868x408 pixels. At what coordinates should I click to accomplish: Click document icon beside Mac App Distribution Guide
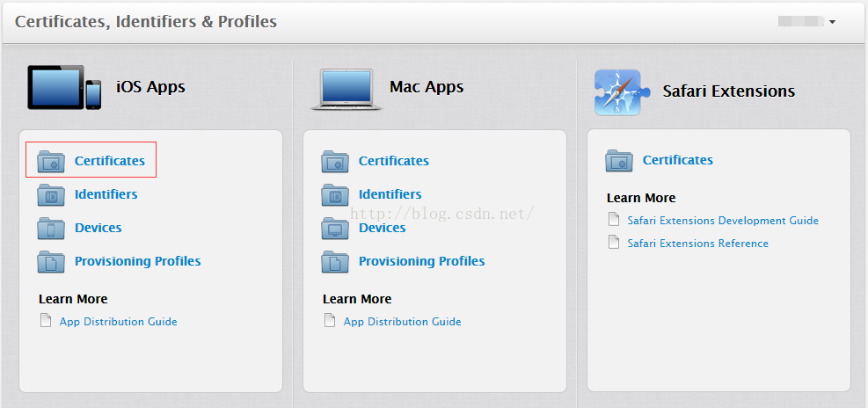(x=330, y=321)
